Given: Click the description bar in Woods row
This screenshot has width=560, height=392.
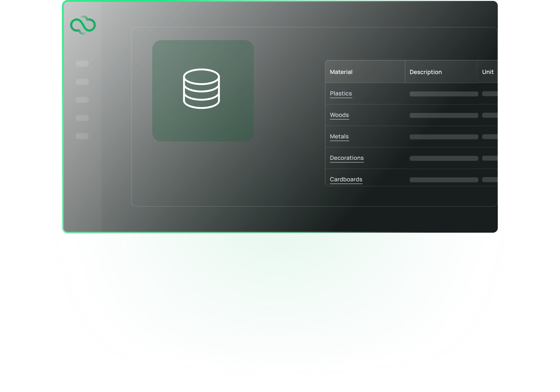Looking at the screenshot, I should pyautogui.click(x=443, y=115).
